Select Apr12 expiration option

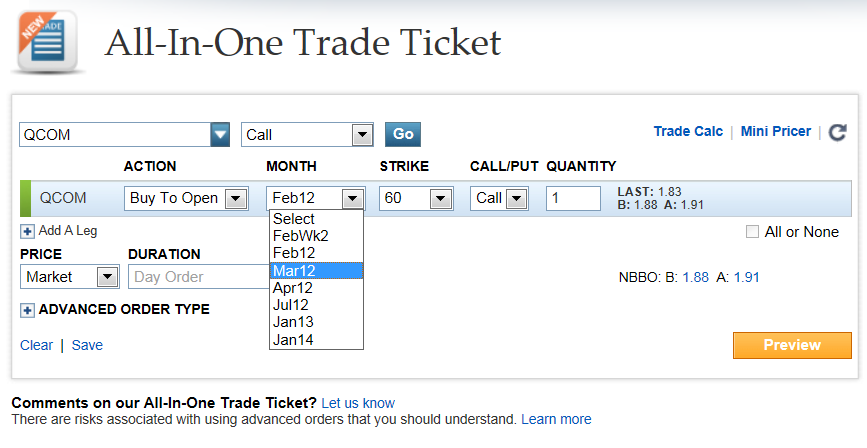pos(316,288)
